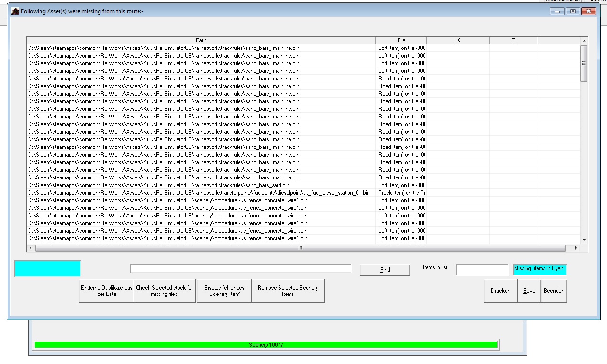Click the horizontal scrollbar left arrow
Image resolution: width=607 pixels, height=364 pixels.
[30, 248]
